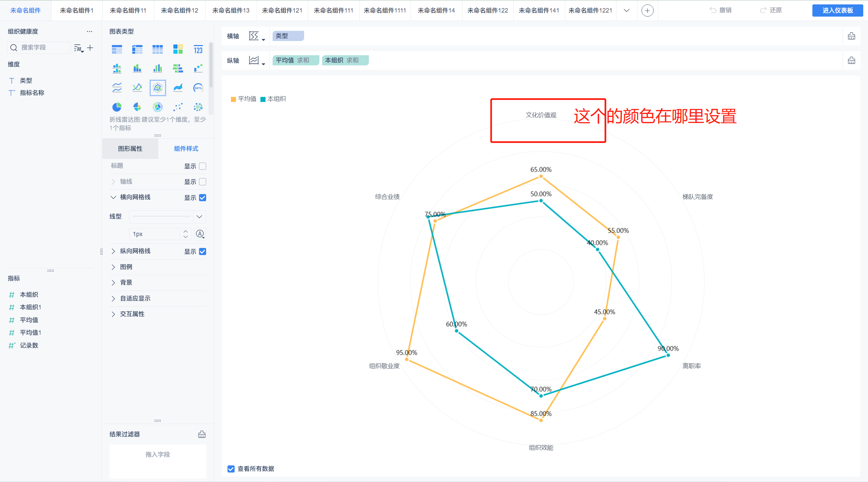Screen dimensions: 868x482
Task: Select the range area chart icon
Action: click(178, 88)
